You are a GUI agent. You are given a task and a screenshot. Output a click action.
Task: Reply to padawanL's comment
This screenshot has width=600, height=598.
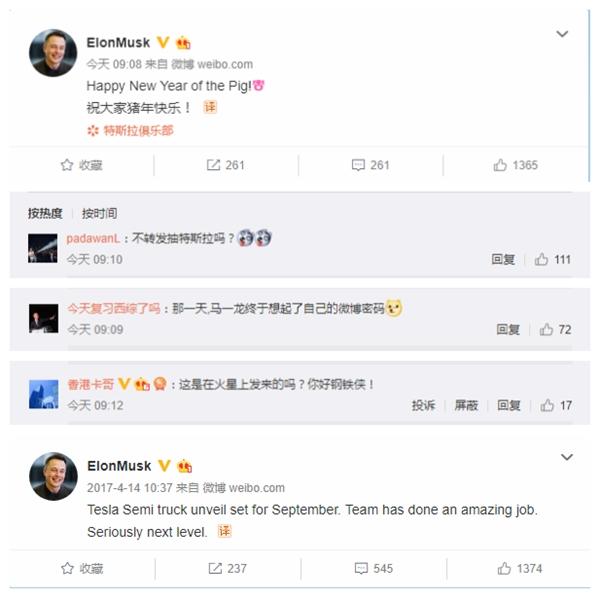[x=503, y=259]
